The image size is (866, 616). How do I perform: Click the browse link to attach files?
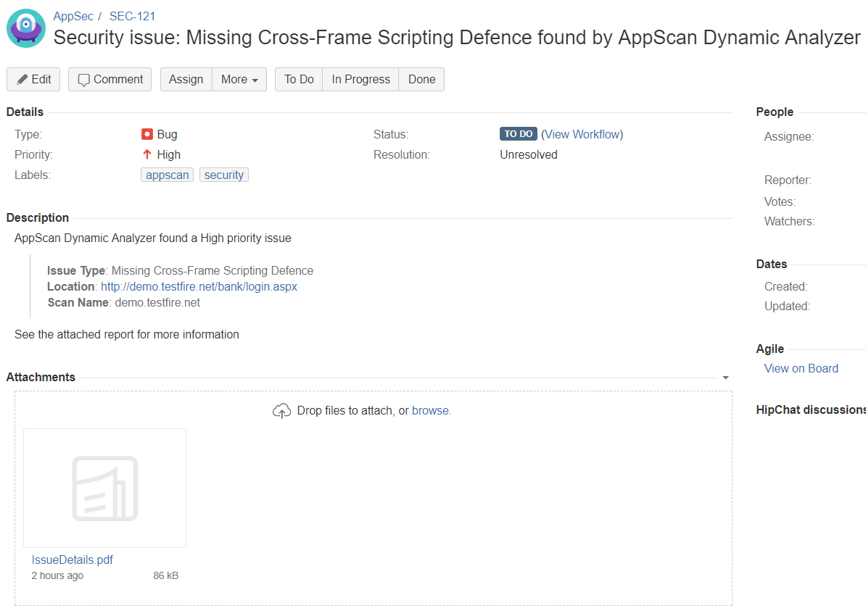pyautogui.click(x=430, y=411)
